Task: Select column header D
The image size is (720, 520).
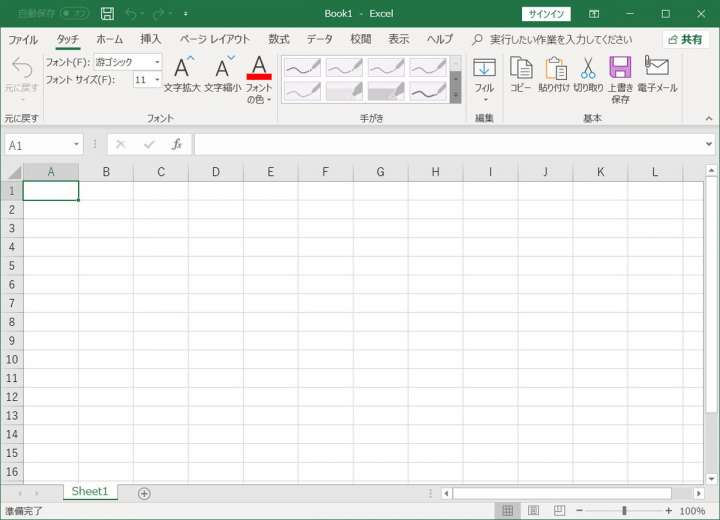Action: pyautogui.click(x=216, y=172)
